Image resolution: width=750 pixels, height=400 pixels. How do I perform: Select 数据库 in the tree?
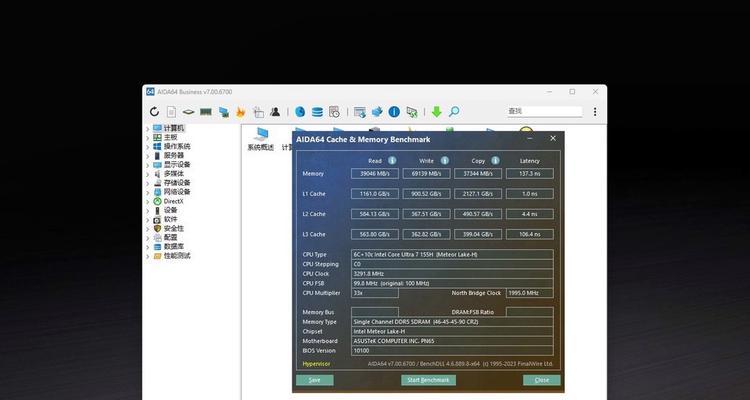click(x=174, y=246)
